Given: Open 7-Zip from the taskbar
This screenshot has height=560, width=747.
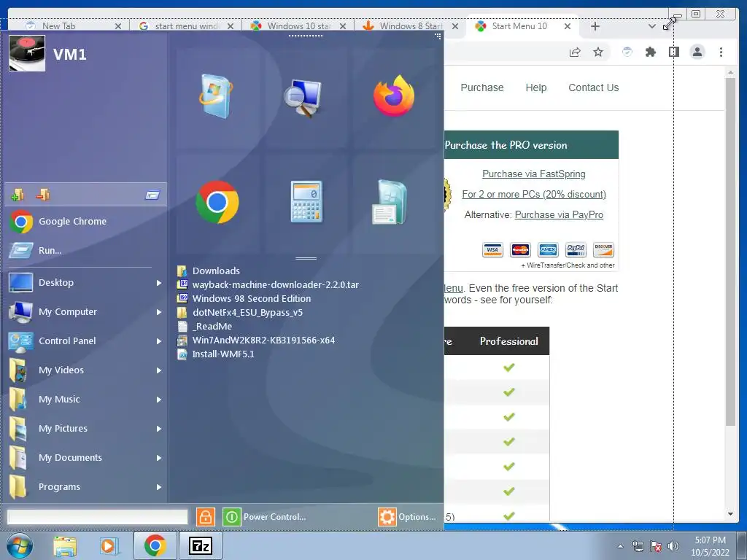Looking at the screenshot, I should pos(200,545).
